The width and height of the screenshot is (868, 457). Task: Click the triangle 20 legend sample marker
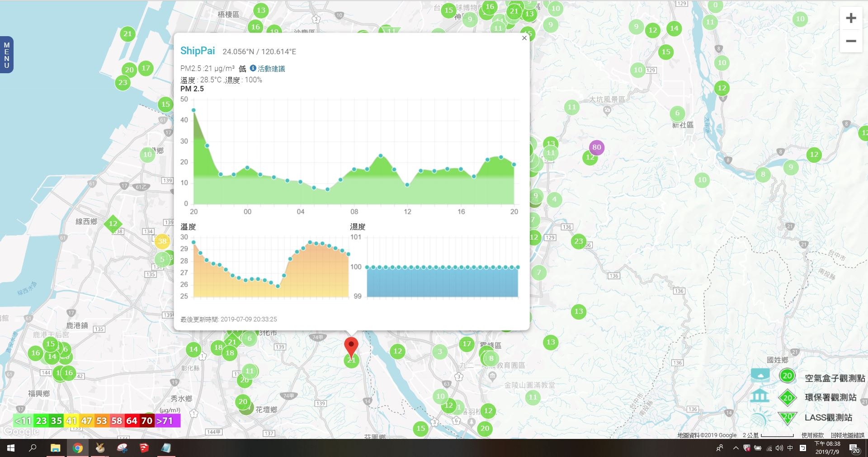[788, 418]
